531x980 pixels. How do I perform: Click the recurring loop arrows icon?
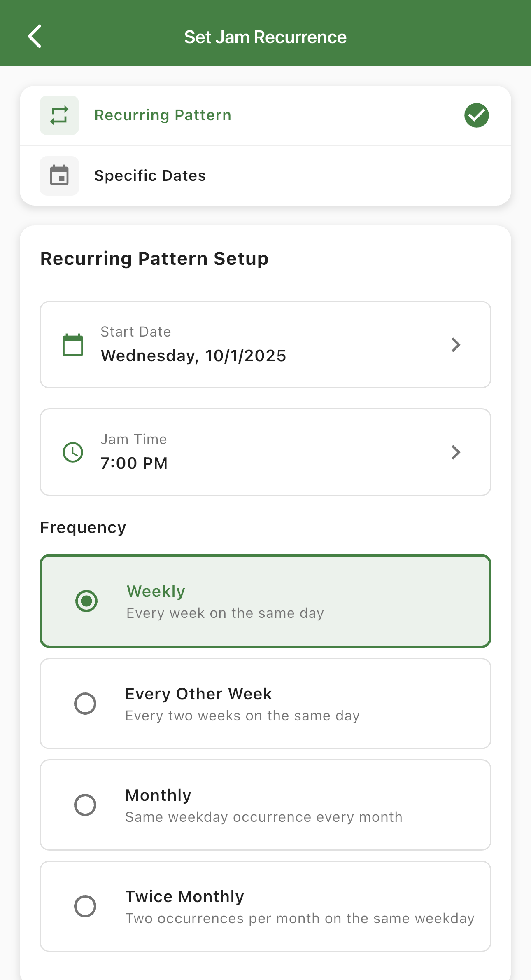(x=59, y=115)
